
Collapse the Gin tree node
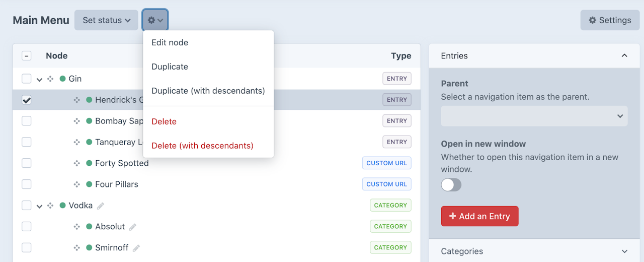click(x=39, y=79)
